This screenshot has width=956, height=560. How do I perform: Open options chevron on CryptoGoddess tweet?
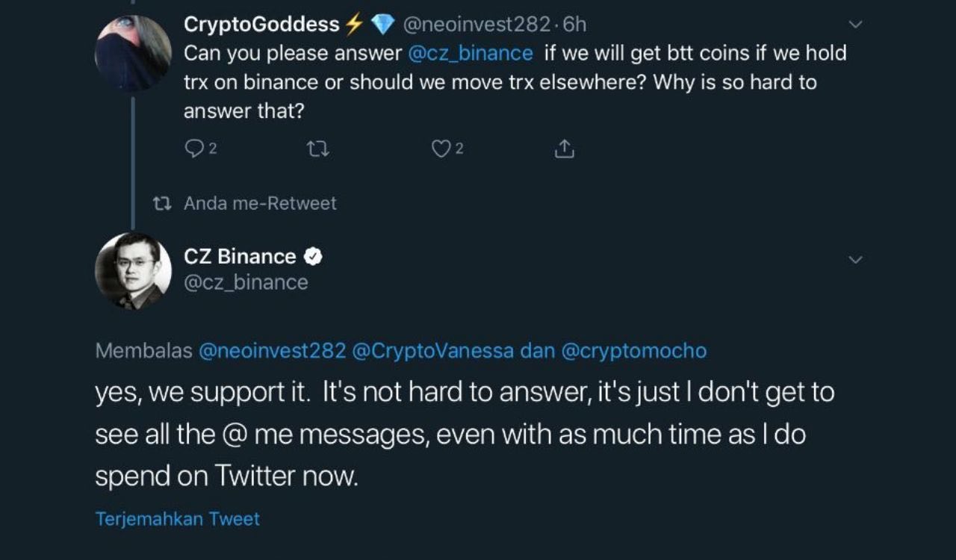tap(856, 25)
